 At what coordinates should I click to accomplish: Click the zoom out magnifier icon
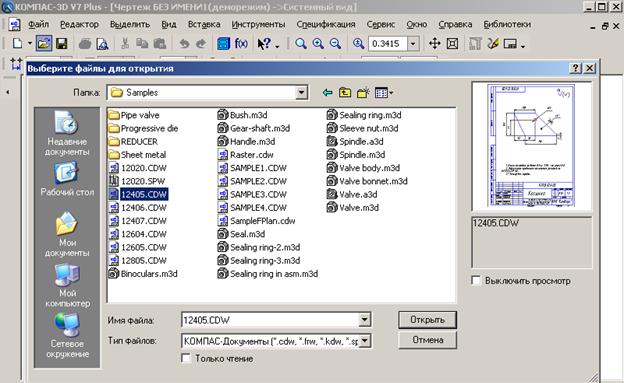(335, 43)
